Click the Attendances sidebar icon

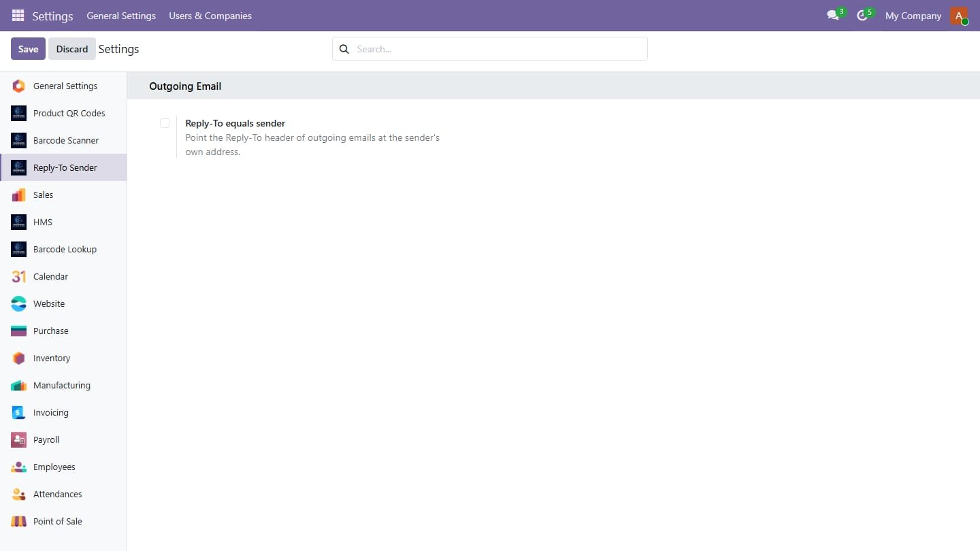tap(19, 495)
